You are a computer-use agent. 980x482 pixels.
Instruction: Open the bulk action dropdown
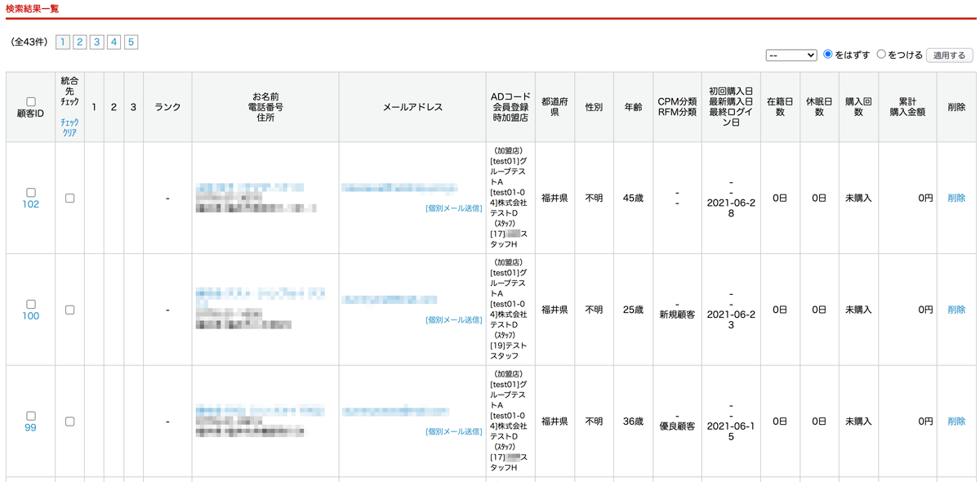(x=791, y=56)
